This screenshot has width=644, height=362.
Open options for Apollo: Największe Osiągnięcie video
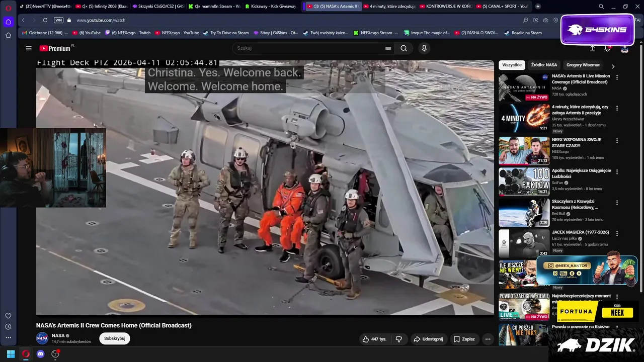click(617, 172)
